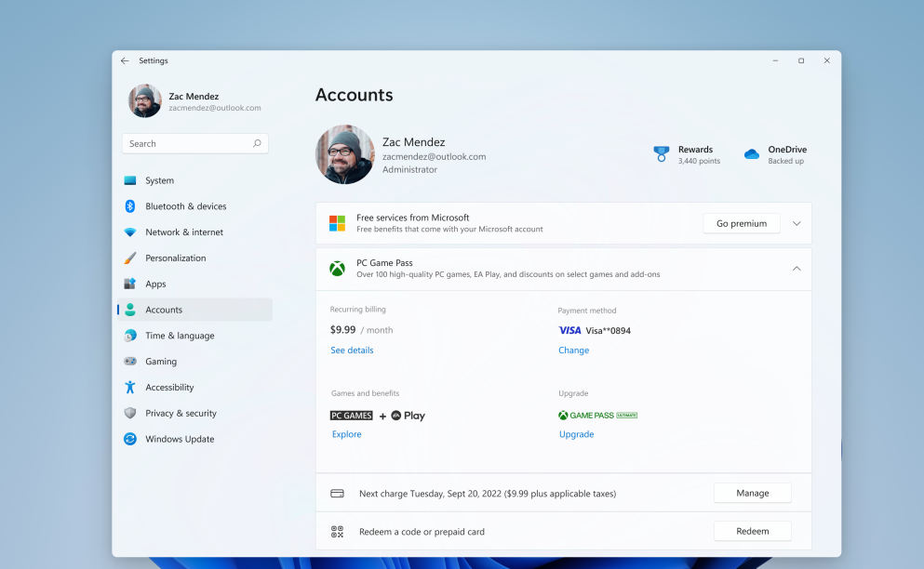The height and width of the screenshot is (569, 924).
Task: Click the QR code redeem icon
Action: 337,532
